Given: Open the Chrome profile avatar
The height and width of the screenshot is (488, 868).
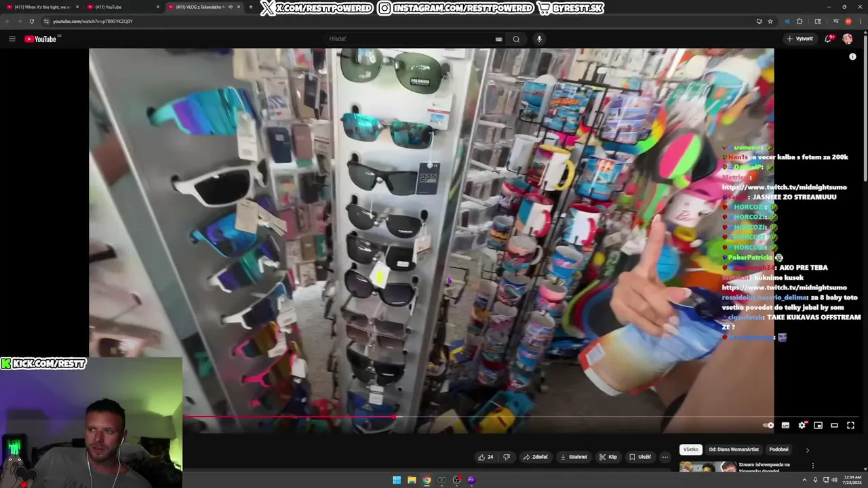Looking at the screenshot, I should [848, 21].
